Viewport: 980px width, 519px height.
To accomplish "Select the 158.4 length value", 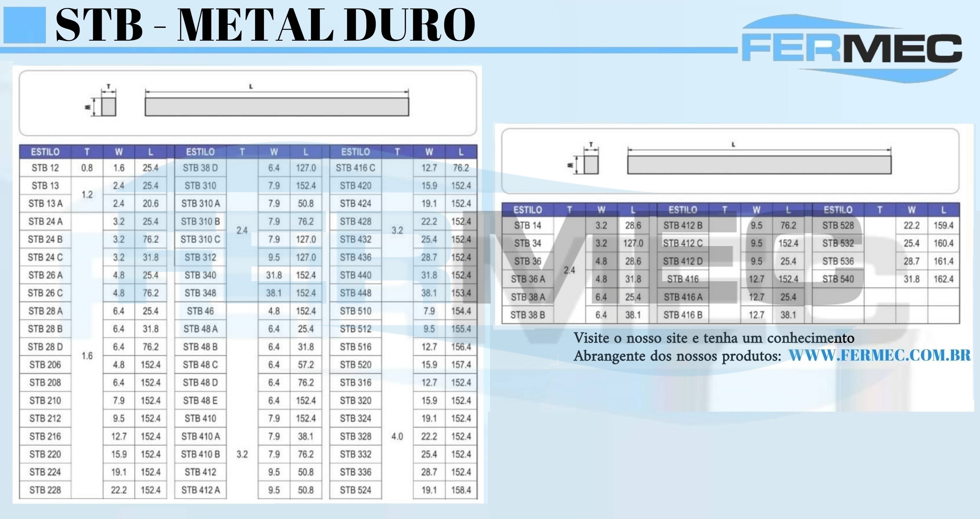I will [x=461, y=490].
